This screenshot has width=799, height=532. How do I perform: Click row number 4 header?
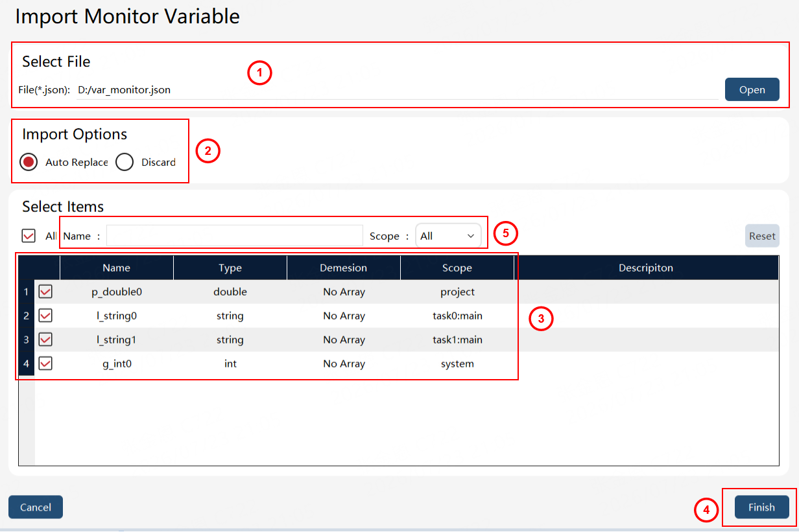click(27, 364)
